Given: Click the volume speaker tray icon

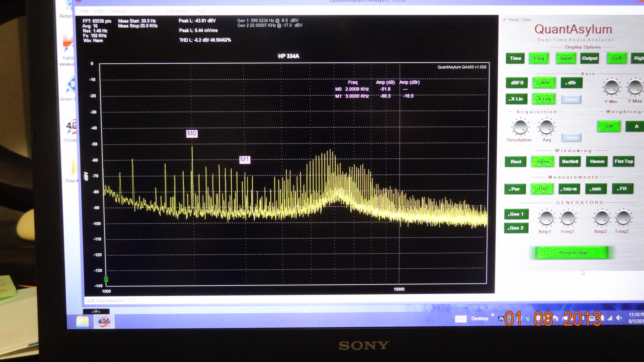Looking at the screenshot, I should pyautogui.click(x=619, y=318).
